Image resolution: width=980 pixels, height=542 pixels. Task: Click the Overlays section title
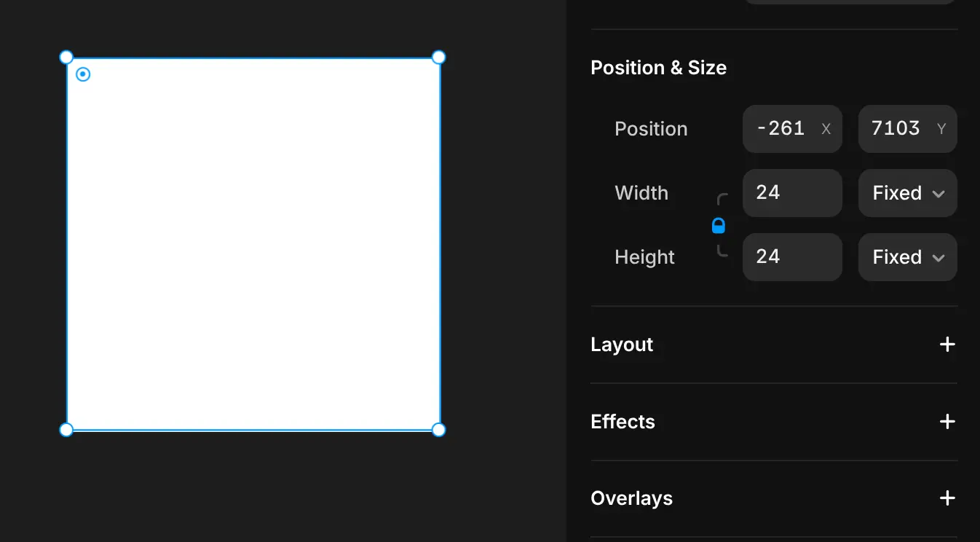point(631,498)
